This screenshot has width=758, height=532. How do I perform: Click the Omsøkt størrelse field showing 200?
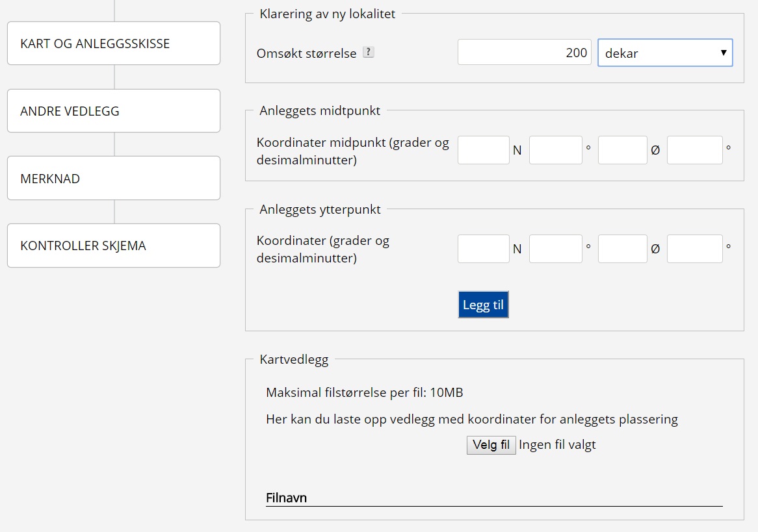pos(524,53)
